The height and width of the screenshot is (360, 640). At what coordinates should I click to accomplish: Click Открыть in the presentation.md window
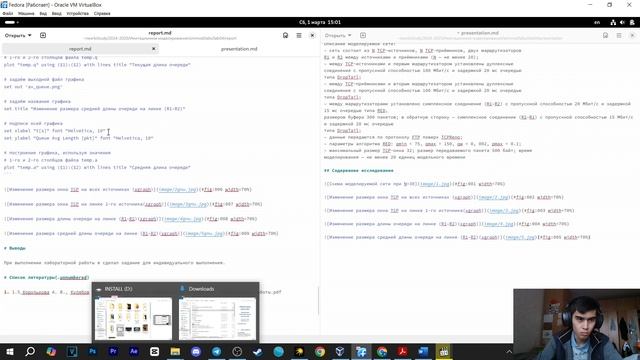[x=336, y=36]
